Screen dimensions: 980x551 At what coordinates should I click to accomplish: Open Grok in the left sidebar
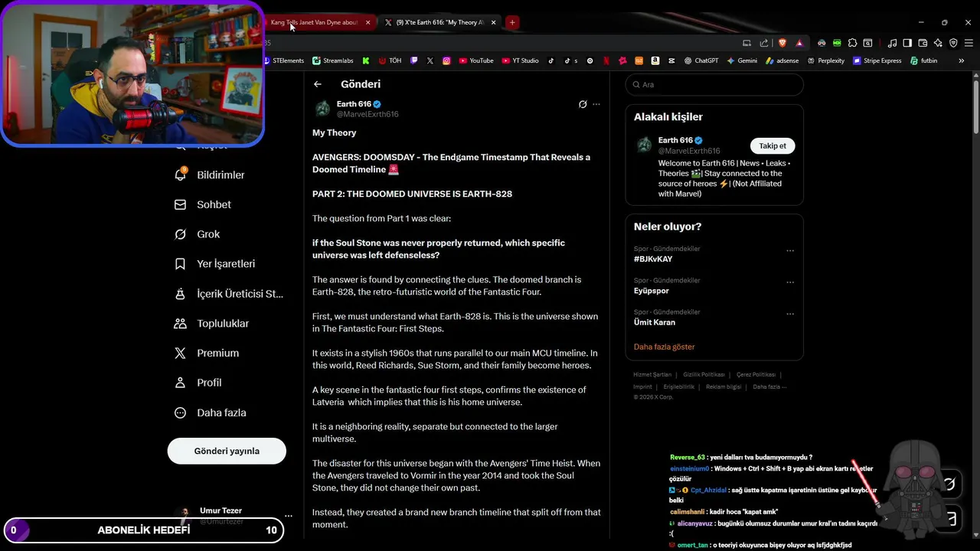click(x=198, y=234)
